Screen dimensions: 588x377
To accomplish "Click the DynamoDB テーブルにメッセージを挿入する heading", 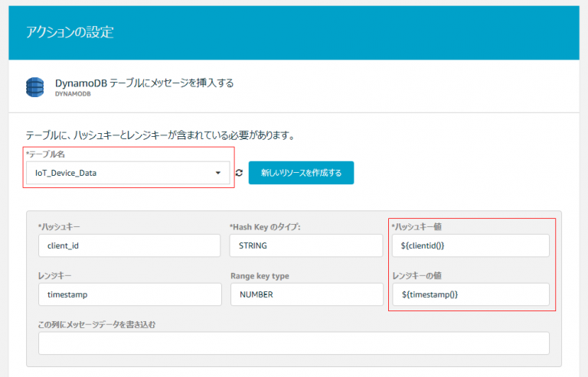I will [x=145, y=83].
